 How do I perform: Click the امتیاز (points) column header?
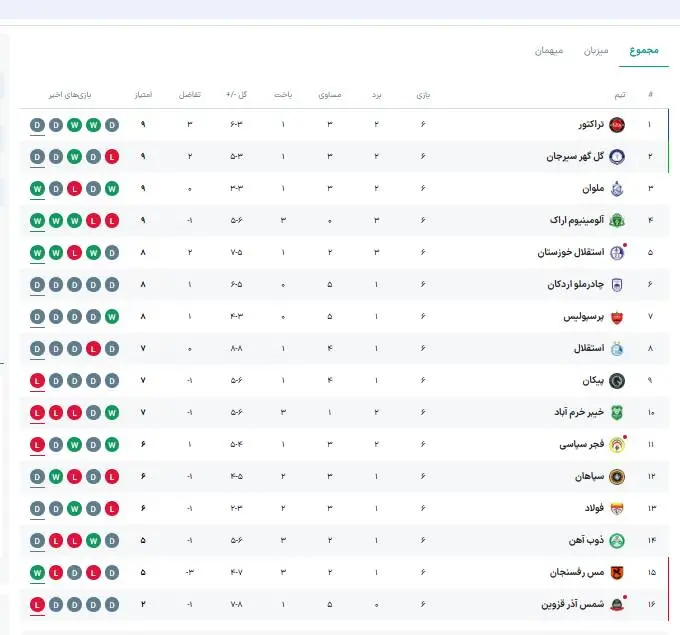[x=143, y=95]
